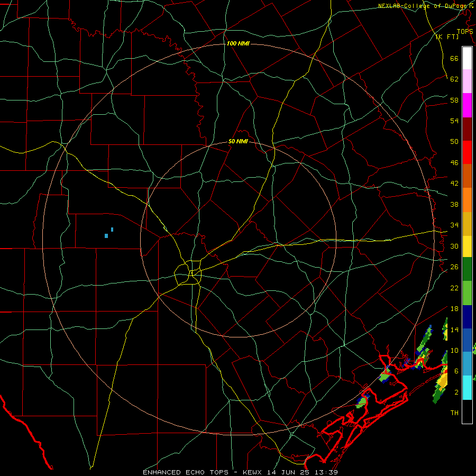The image size is (476, 476).
Task: Click the "66" legend value
Action: point(454,58)
